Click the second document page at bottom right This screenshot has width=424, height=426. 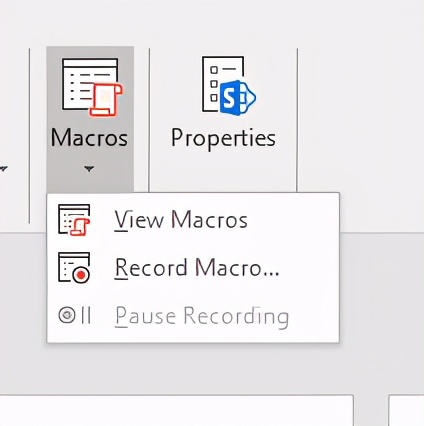click(406, 410)
